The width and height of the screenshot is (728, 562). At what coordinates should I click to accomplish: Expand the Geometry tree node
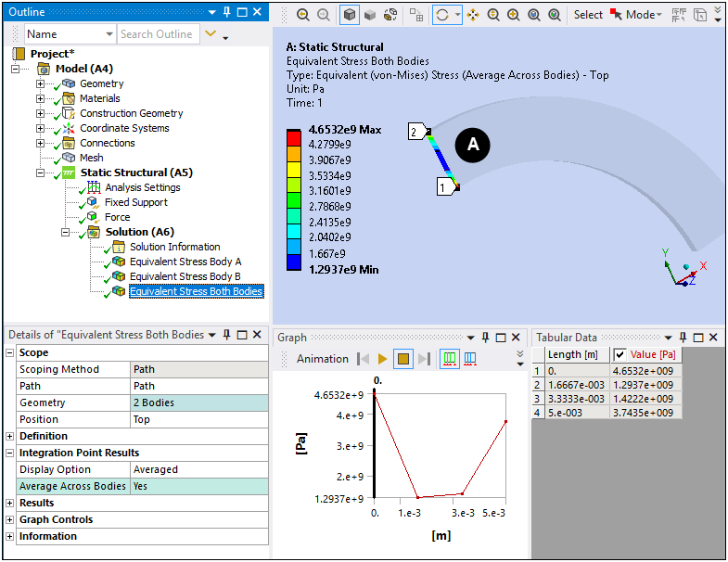(40, 83)
